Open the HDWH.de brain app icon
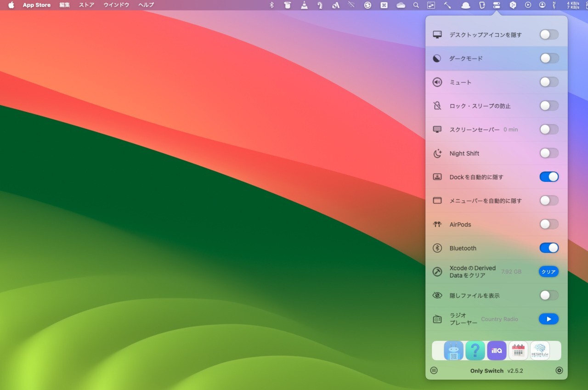588x390 pixels. tap(540, 350)
